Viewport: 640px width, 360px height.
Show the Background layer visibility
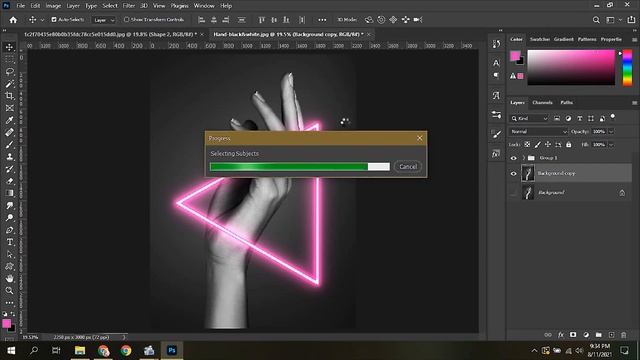pyautogui.click(x=513, y=193)
